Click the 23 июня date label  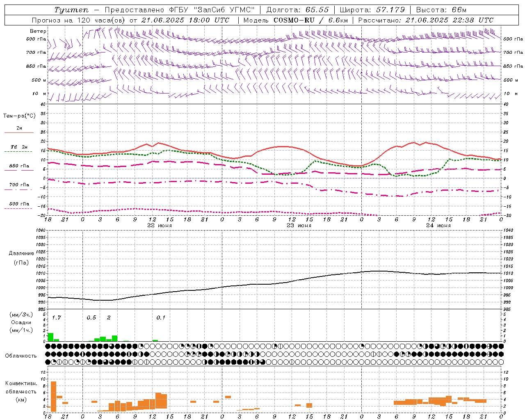tap(299, 226)
